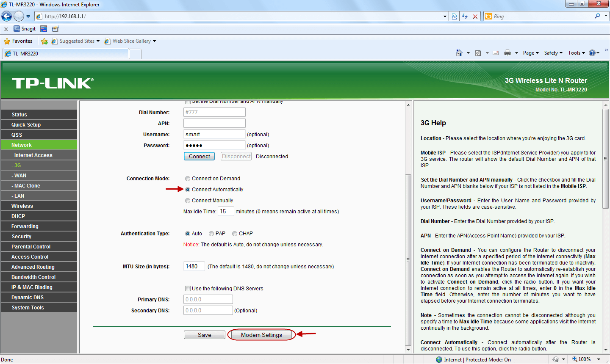Open the Compatibility View icon in address bar
The width and height of the screenshot is (610, 364).
(454, 16)
